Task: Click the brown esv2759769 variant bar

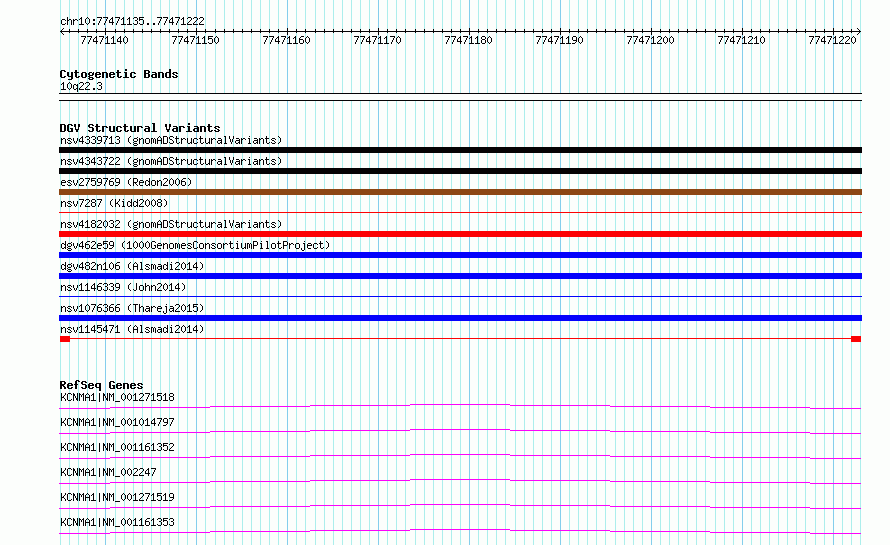Action: [460, 192]
